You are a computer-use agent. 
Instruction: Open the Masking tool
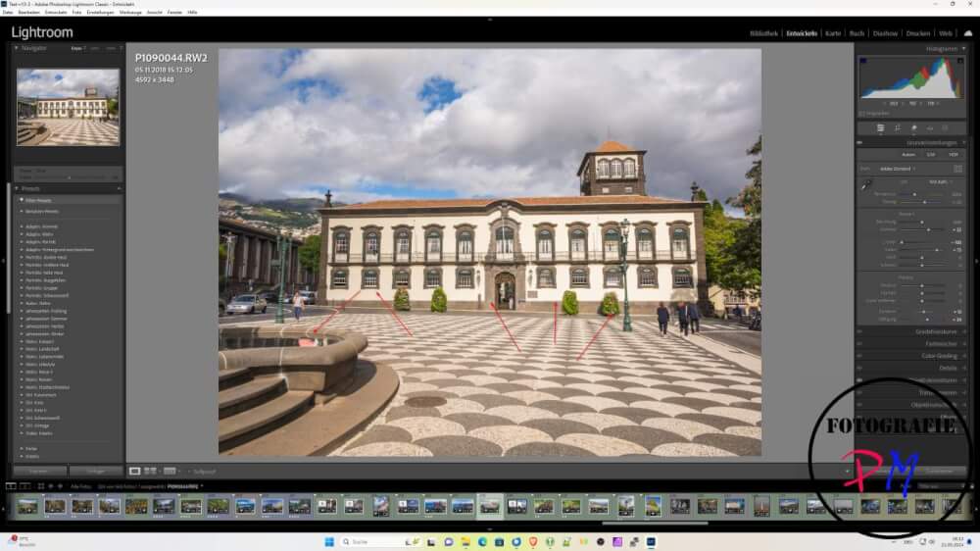pos(946,128)
